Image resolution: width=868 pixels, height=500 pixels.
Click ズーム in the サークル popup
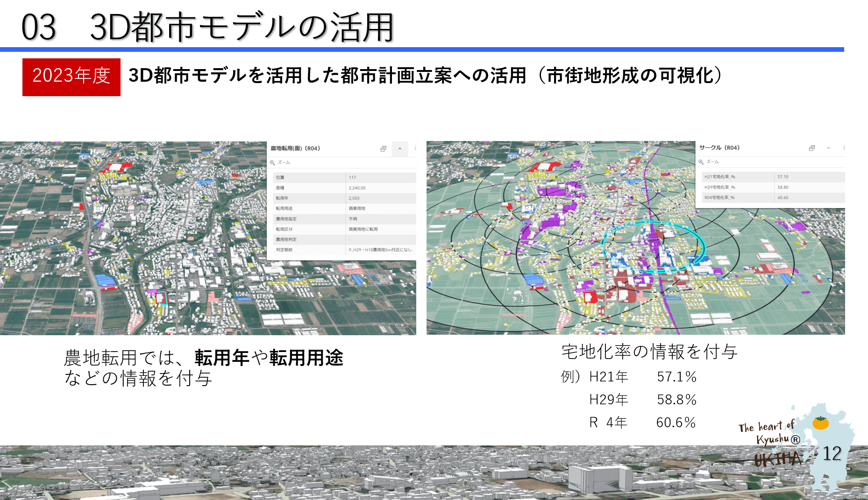coord(712,162)
